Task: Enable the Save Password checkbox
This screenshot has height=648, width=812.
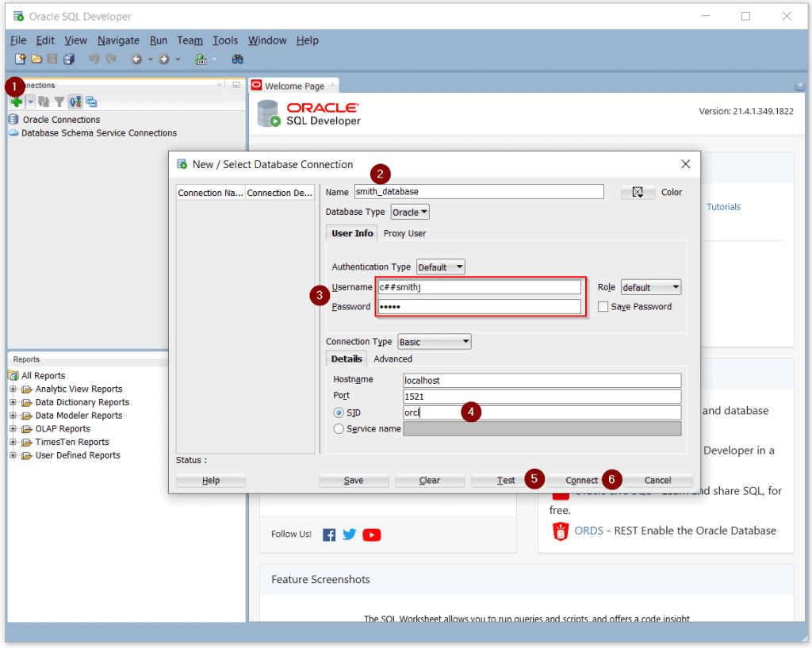Action: 603,307
